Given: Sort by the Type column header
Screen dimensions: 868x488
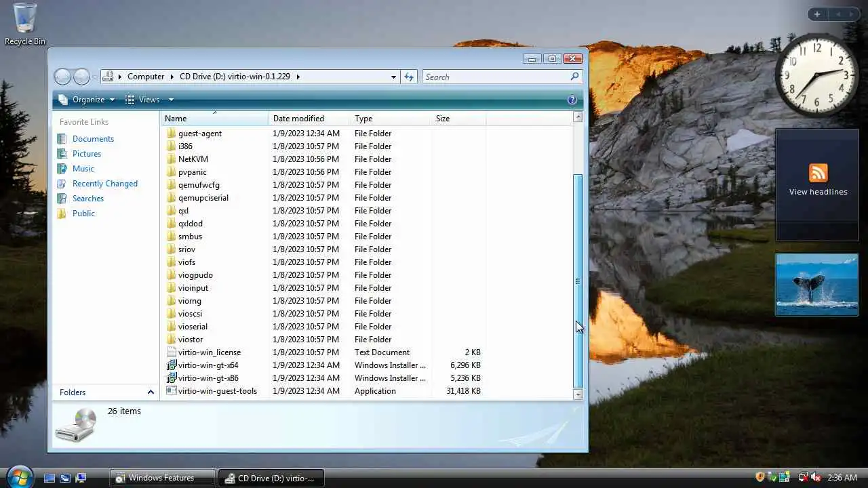Looking at the screenshot, I should coord(391,119).
